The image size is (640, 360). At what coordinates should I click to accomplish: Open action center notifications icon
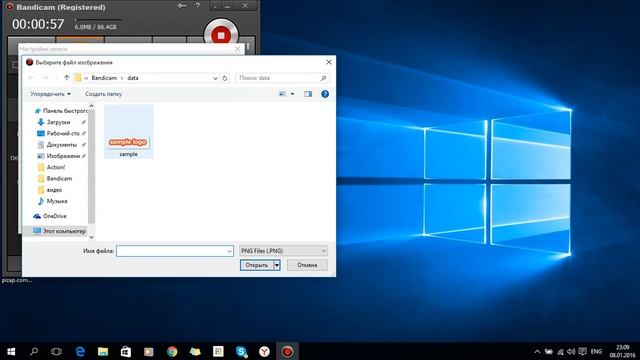[x=583, y=351]
